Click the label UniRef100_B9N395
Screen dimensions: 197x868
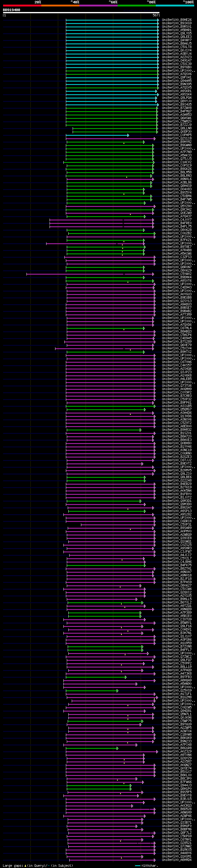177,84
